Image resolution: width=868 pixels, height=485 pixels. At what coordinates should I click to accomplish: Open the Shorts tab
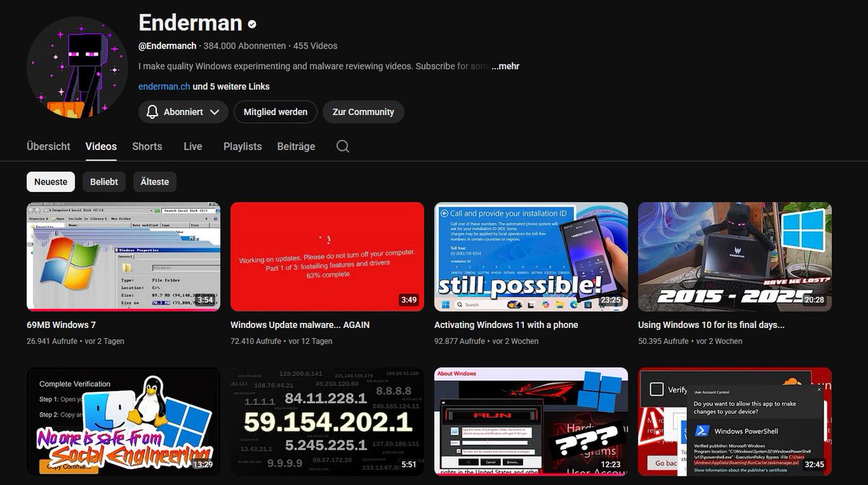pos(147,146)
